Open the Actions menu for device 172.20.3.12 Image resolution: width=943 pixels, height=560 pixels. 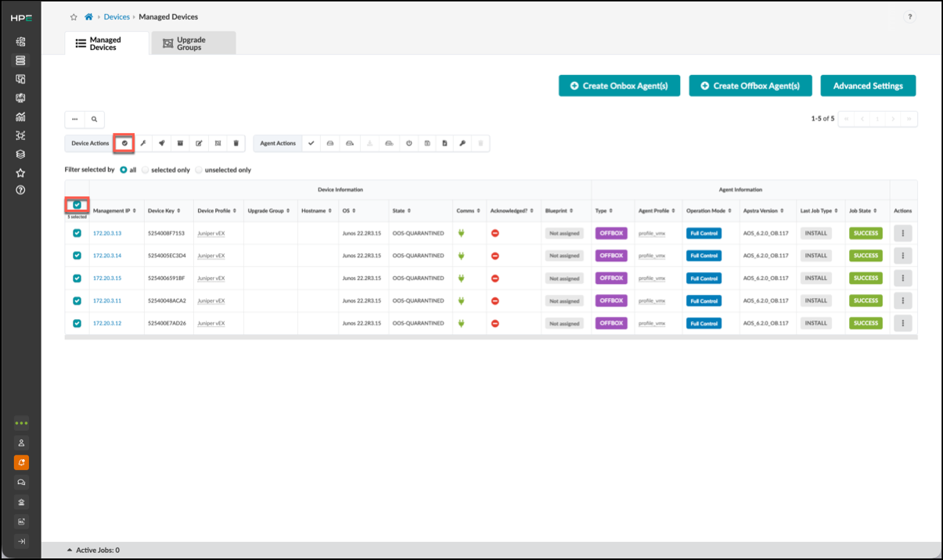point(902,323)
